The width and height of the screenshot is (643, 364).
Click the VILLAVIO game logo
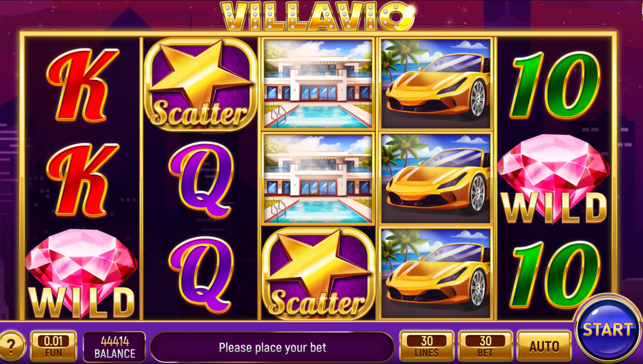(318, 16)
